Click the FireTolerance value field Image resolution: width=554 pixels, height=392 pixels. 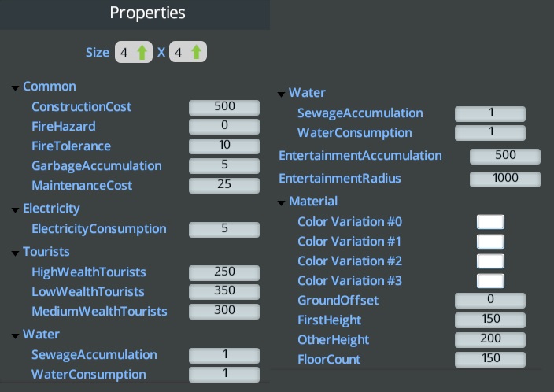(x=224, y=146)
